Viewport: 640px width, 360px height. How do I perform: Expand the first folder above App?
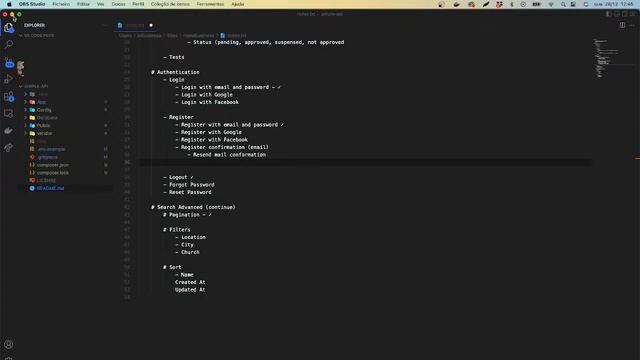[25, 94]
